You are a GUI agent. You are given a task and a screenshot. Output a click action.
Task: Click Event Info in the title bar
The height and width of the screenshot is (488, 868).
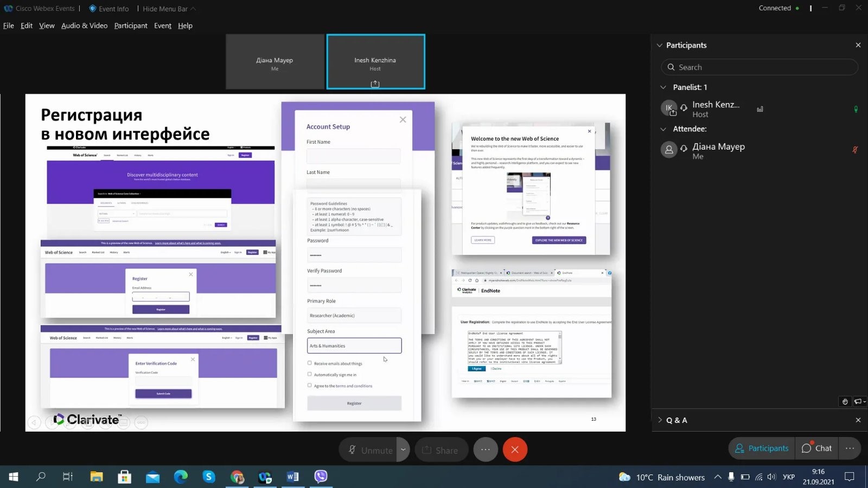click(x=108, y=9)
